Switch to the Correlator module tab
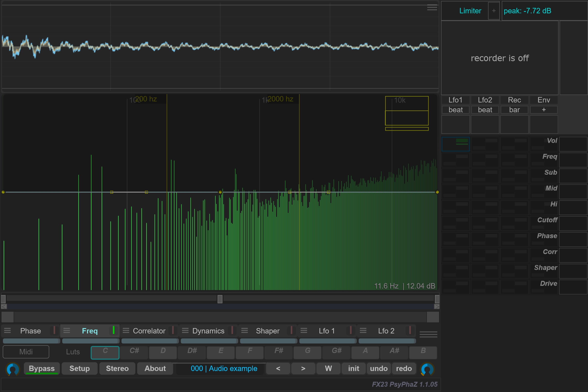 click(x=149, y=331)
